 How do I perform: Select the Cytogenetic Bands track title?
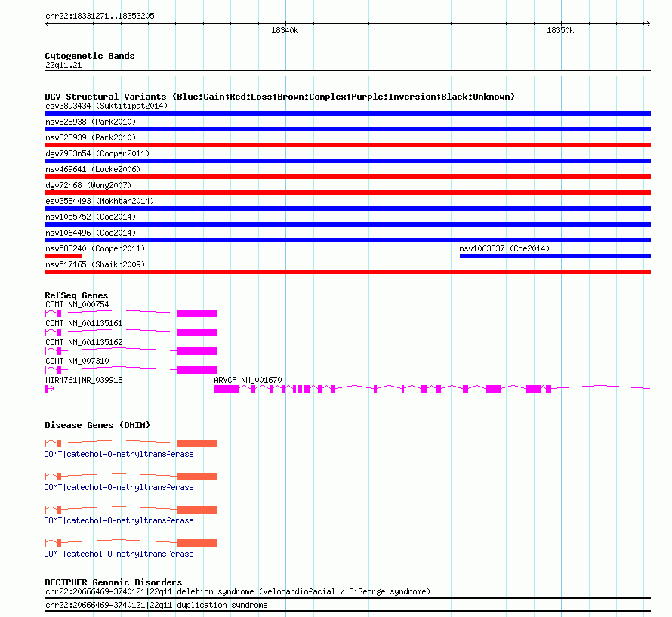(x=90, y=56)
